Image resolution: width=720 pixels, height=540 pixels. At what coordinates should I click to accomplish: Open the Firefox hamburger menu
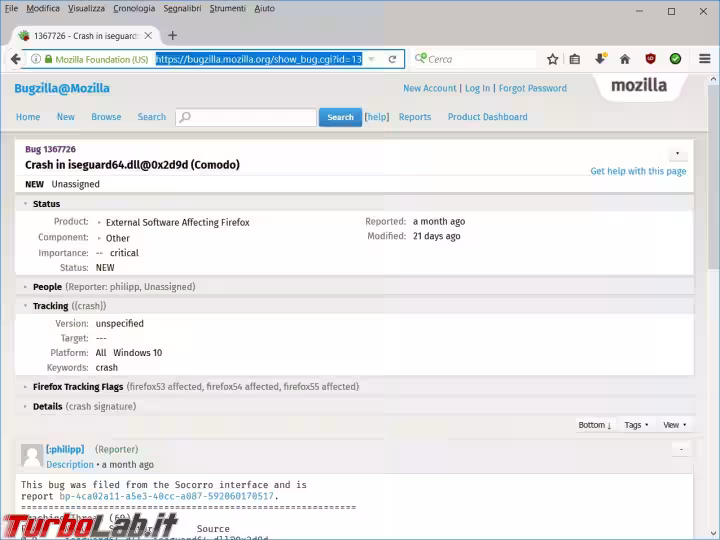coord(704,59)
